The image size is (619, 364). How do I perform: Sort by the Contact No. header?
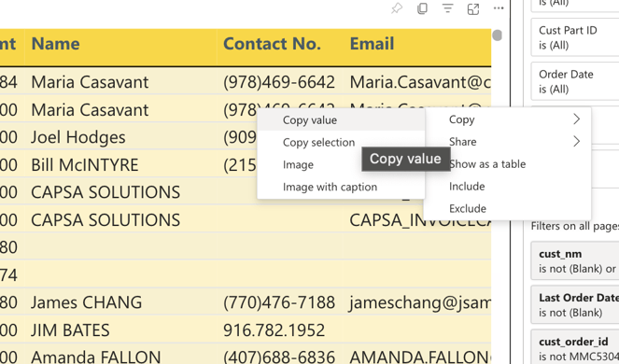pos(272,44)
